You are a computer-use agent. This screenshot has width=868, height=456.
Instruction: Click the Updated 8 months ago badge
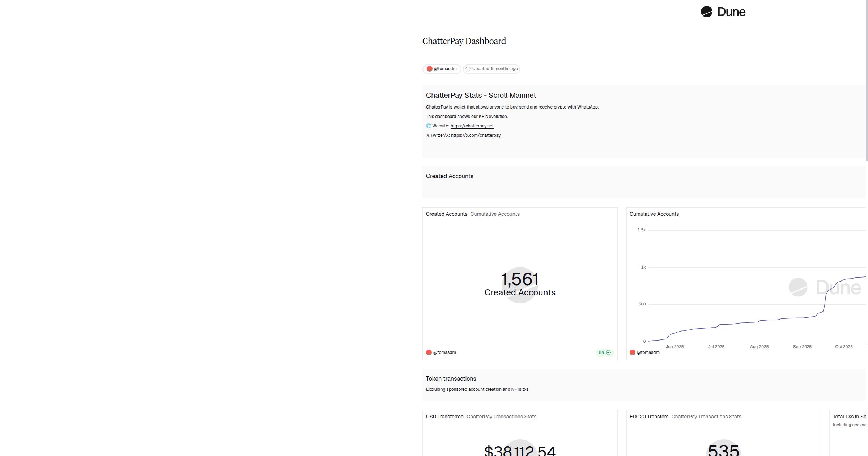tap(492, 69)
